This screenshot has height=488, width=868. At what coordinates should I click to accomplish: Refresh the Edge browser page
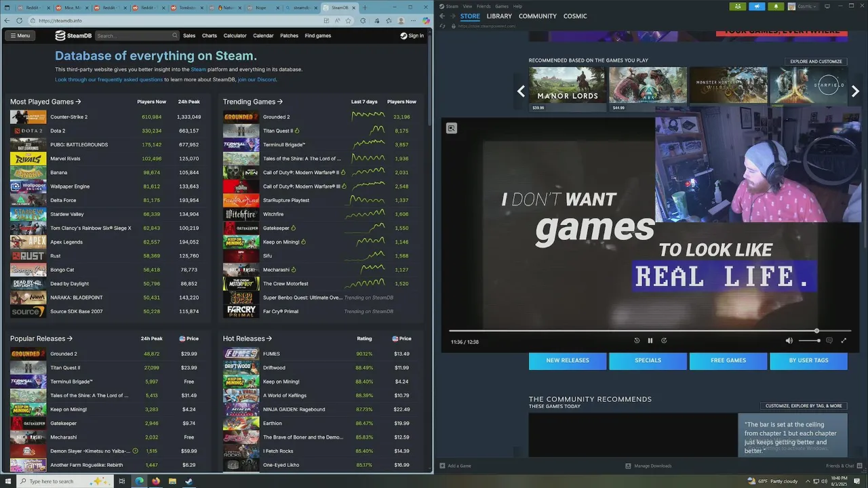[20, 20]
